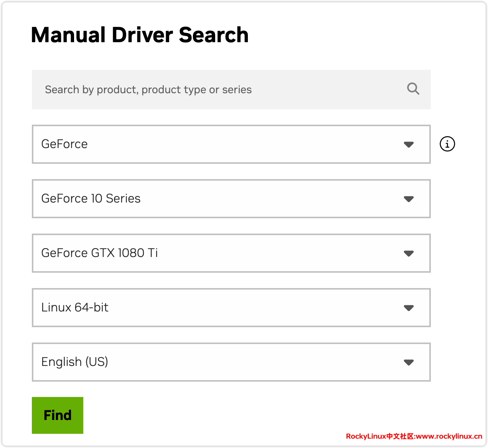Expand the English (US) language dropdown
488x448 pixels.
coord(230,362)
